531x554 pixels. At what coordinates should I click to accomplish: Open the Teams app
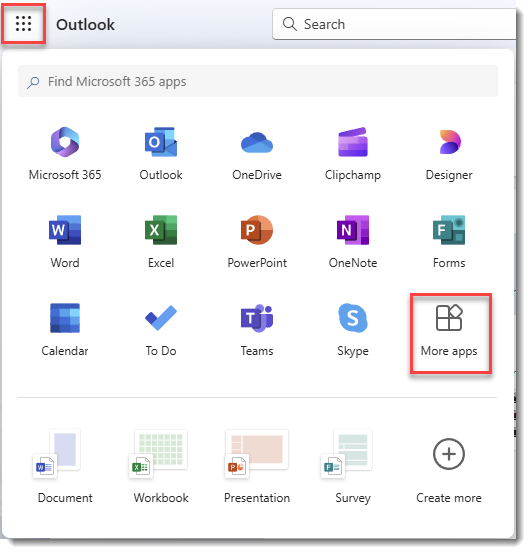(257, 330)
